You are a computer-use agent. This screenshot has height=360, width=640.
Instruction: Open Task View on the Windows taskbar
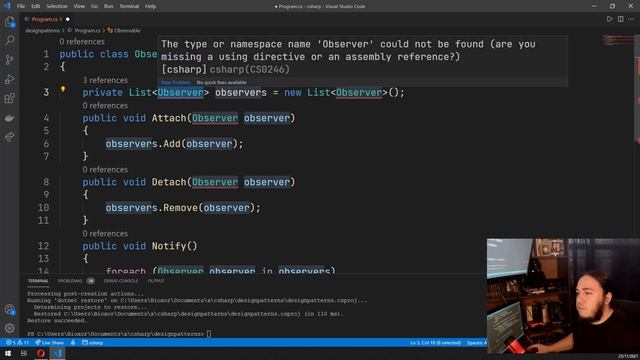(24, 353)
